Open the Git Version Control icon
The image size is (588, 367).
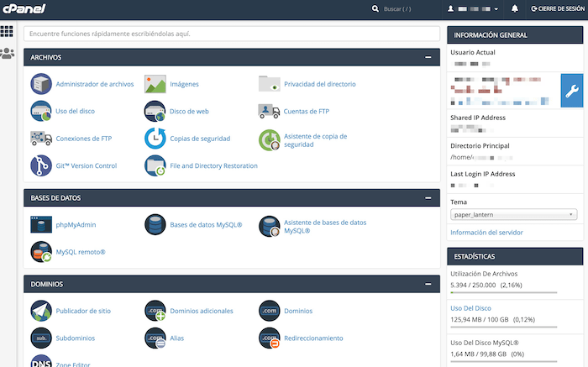click(41, 165)
